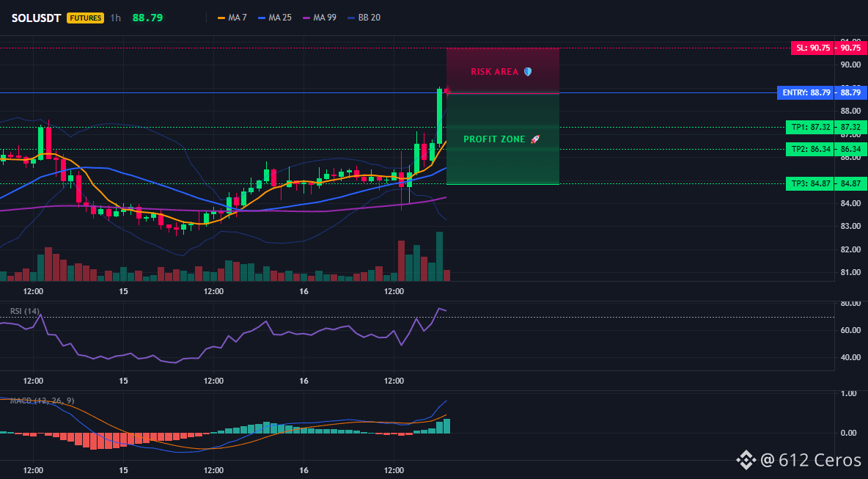Click the green 88.79 price in header

click(x=147, y=18)
